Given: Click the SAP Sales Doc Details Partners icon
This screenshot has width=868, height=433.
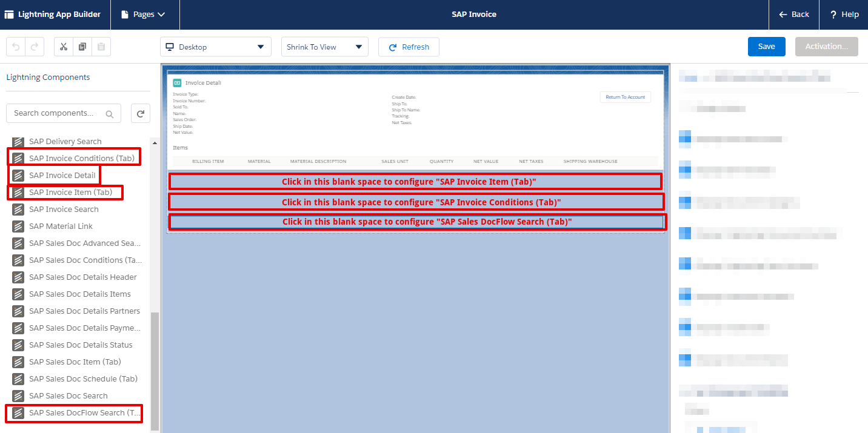Looking at the screenshot, I should (x=18, y=311).
